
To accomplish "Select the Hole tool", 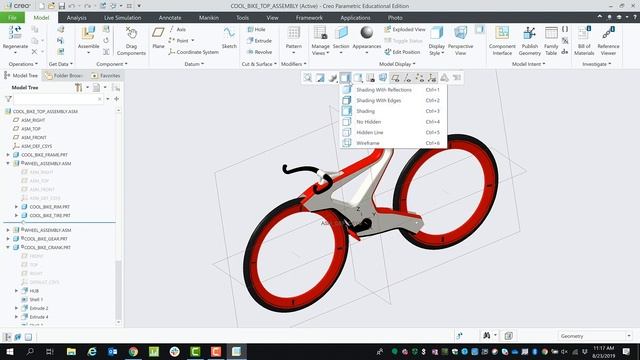I will [256, 29].
